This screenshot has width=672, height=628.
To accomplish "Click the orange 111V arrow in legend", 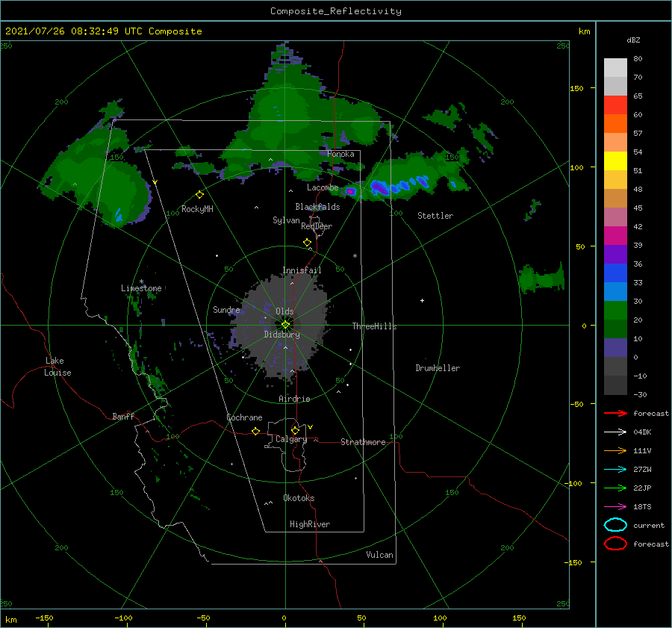I will pos(615,450).
